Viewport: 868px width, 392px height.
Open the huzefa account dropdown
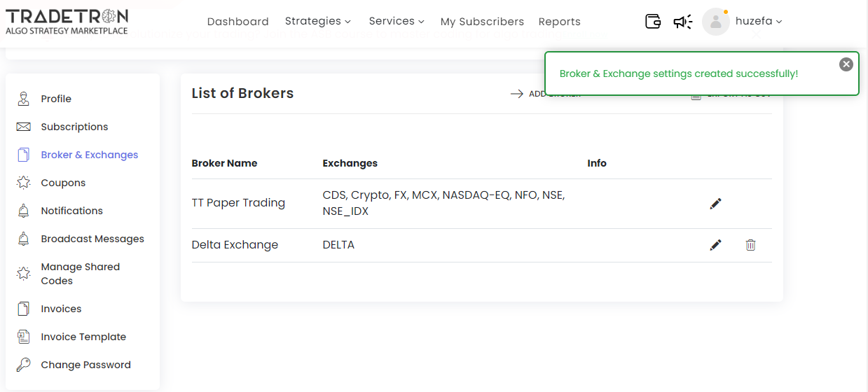[x=759, y=21]
